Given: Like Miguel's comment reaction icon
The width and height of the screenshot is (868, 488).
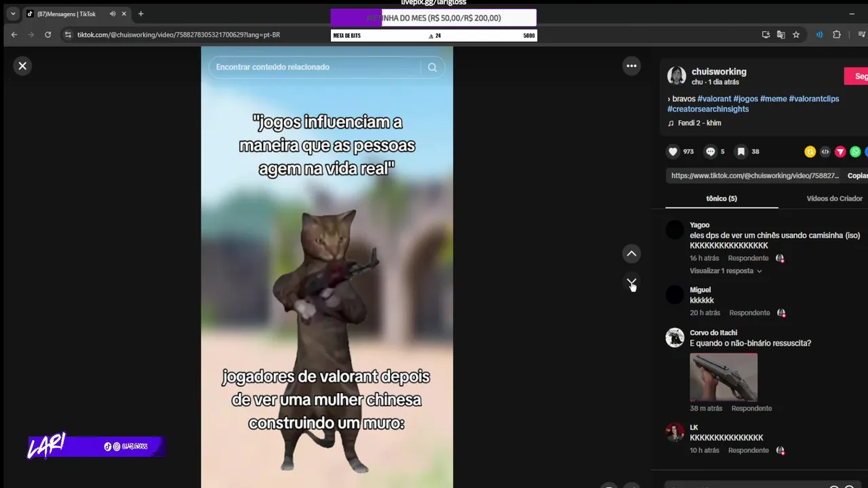Looking at the screenshot, I should 781,313.
